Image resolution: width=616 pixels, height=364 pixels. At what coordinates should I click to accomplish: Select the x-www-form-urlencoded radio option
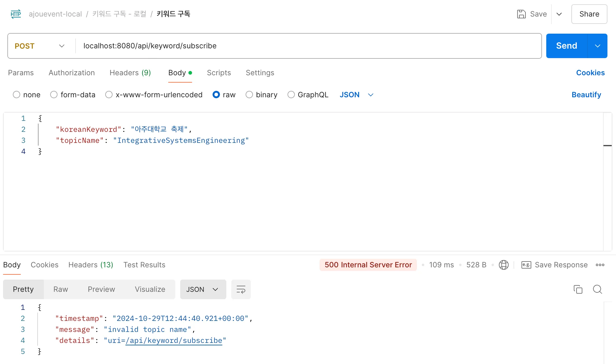click(x=109, y=95)
